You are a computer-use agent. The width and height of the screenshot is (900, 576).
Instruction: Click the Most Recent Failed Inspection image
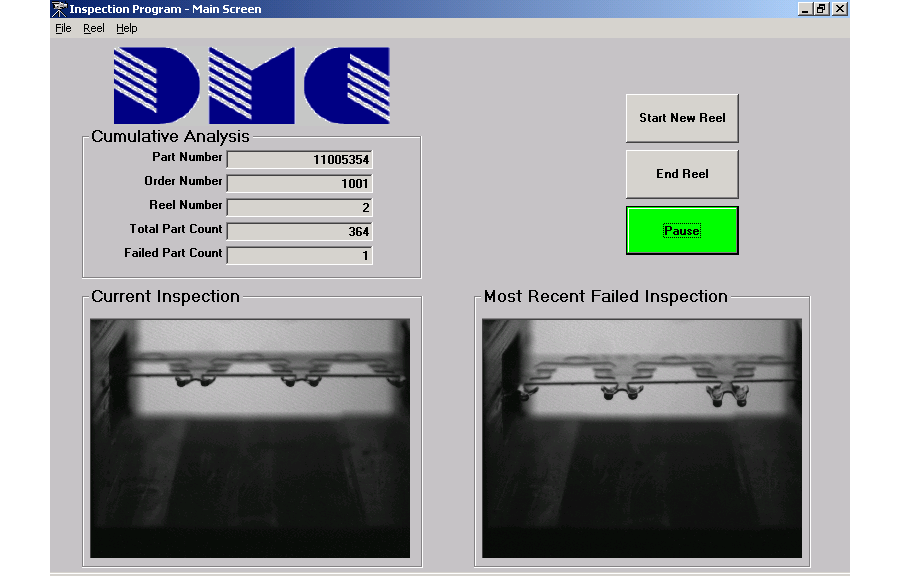[642, 438]
